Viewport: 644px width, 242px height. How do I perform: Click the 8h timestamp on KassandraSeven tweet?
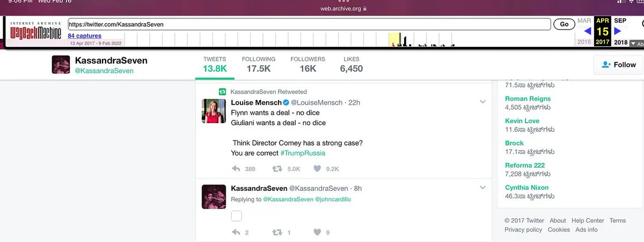(x=358, y=188)
